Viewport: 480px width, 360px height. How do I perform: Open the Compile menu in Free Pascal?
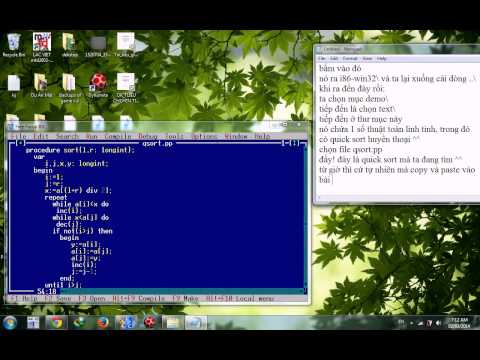click(118, 136)
